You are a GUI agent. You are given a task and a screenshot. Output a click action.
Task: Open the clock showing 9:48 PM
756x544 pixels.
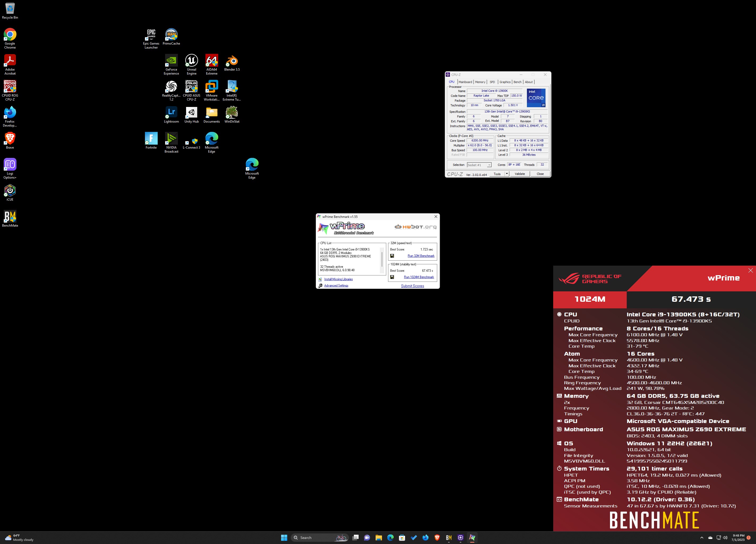[x=738, y=537]
